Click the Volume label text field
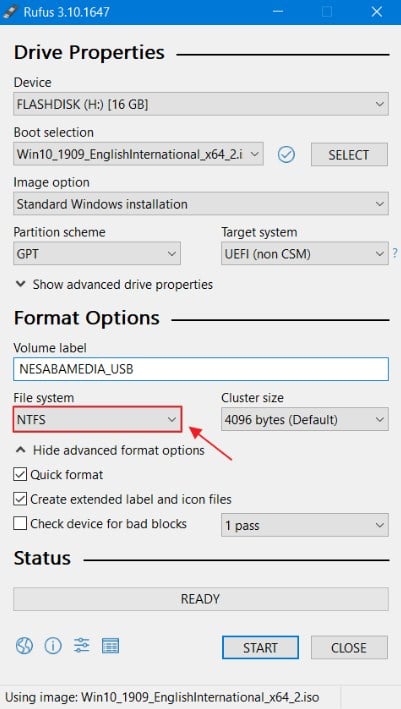Viewport: 401px width, 709px height. (x=201, y=369)
